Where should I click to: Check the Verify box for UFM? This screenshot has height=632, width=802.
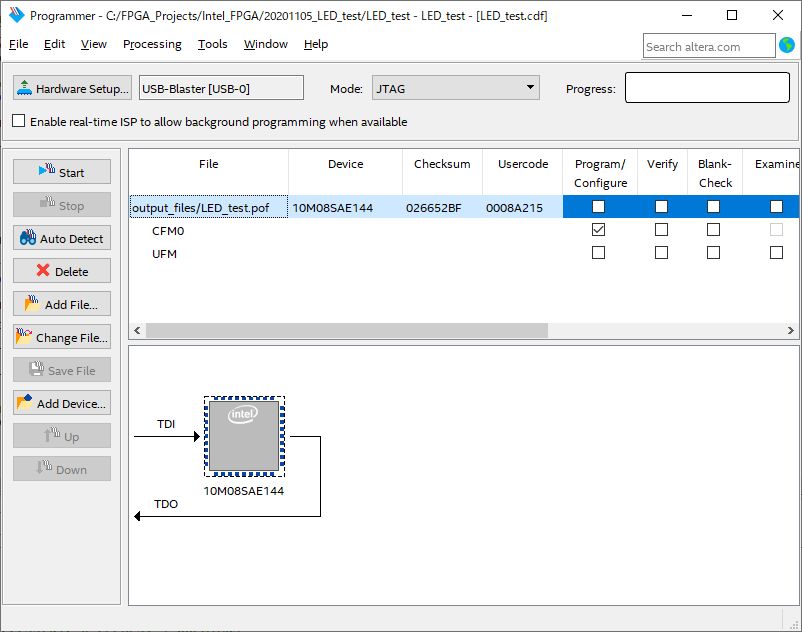[661, 253]
